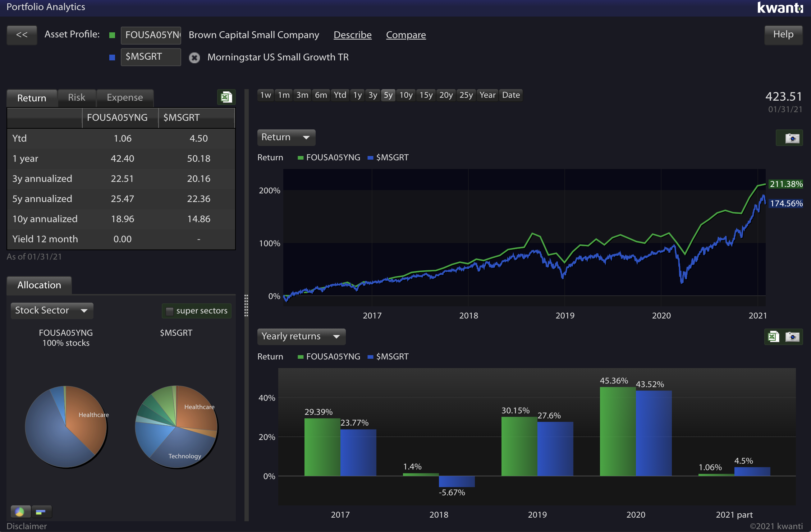Click the 2020 FOUSA05YNG 45.36% bar
The width and height of the screenshot is (811, 532).
pos(618,431)
